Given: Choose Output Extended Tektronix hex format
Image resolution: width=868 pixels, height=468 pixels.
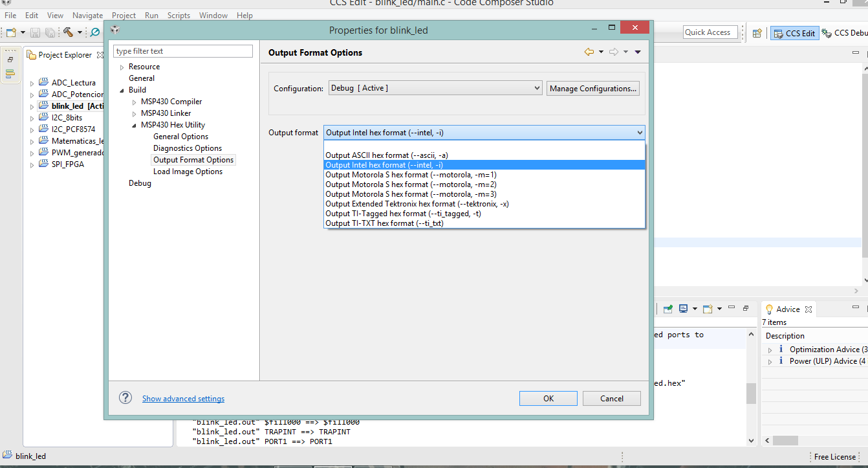Looking at the screenshot, I should pyautogui.click(x=484, y=204).
